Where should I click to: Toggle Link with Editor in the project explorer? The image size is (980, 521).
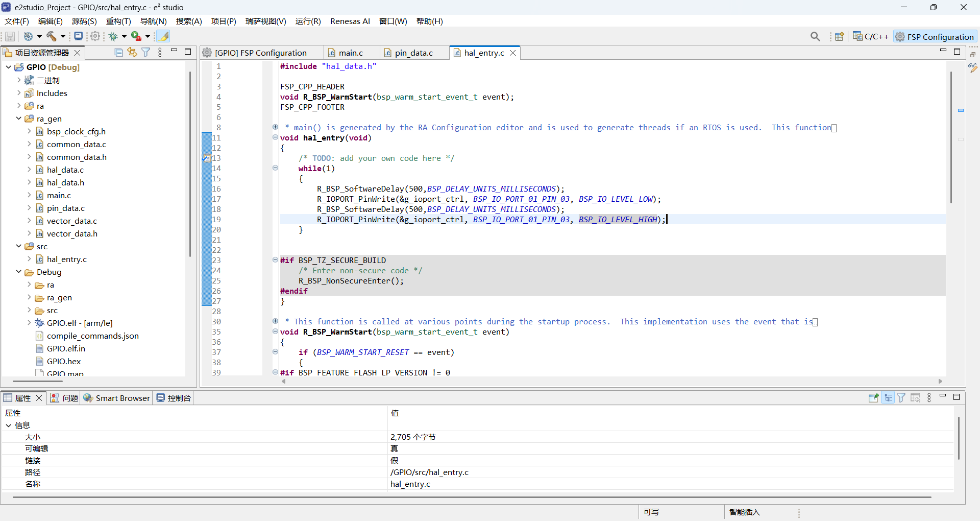pos(132,53)
